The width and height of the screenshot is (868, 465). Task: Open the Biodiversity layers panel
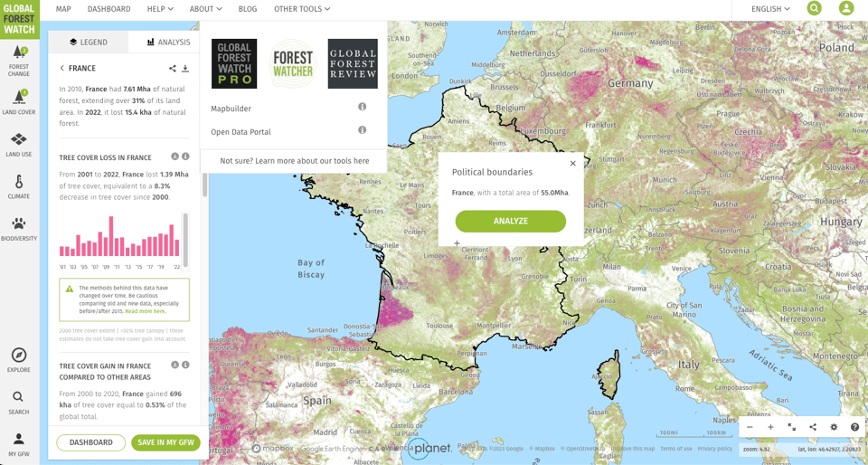pyautogui.click(x=19, y=229)
